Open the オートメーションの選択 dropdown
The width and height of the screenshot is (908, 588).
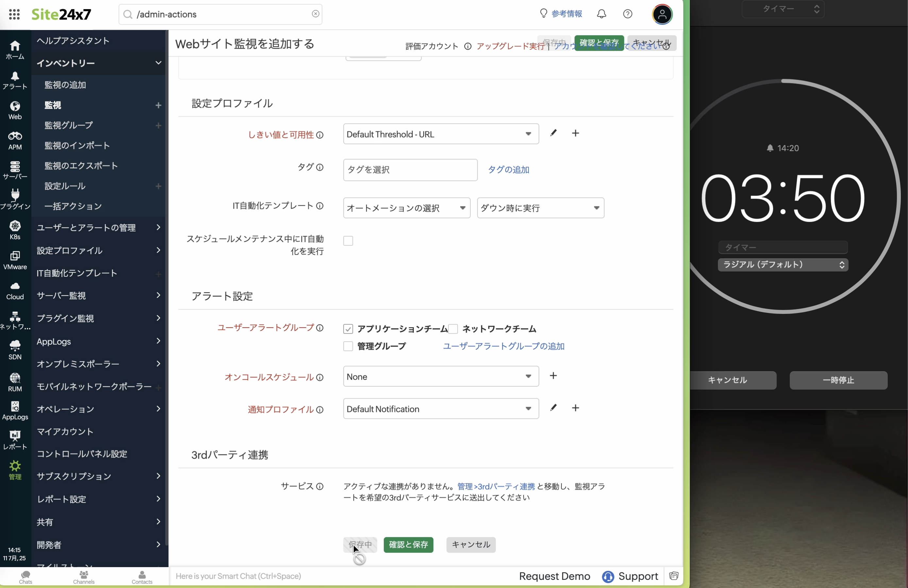coord(406,208)
